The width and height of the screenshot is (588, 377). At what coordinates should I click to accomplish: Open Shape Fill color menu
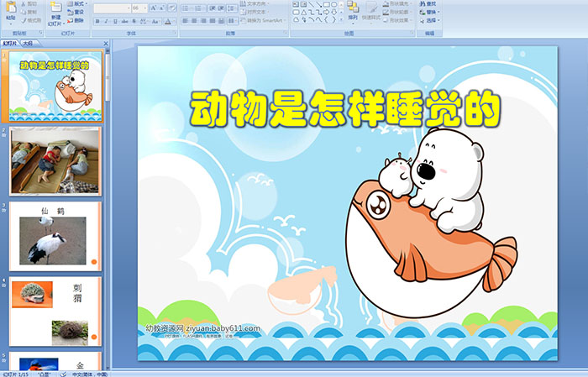pos(397,3)
